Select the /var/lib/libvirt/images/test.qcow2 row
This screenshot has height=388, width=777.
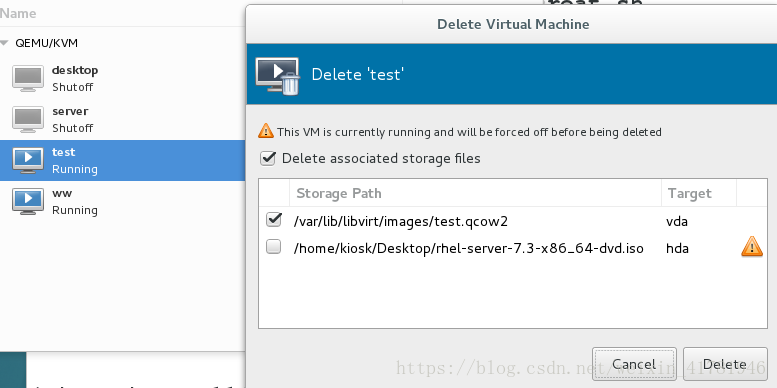pyautogui.click(x=512, y=221)
